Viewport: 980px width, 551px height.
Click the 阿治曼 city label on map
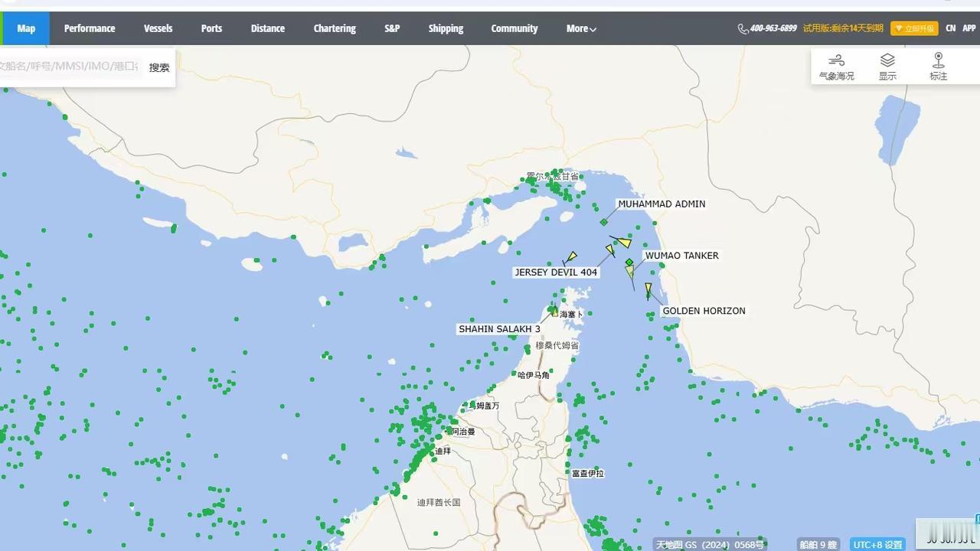click(462, 432)
